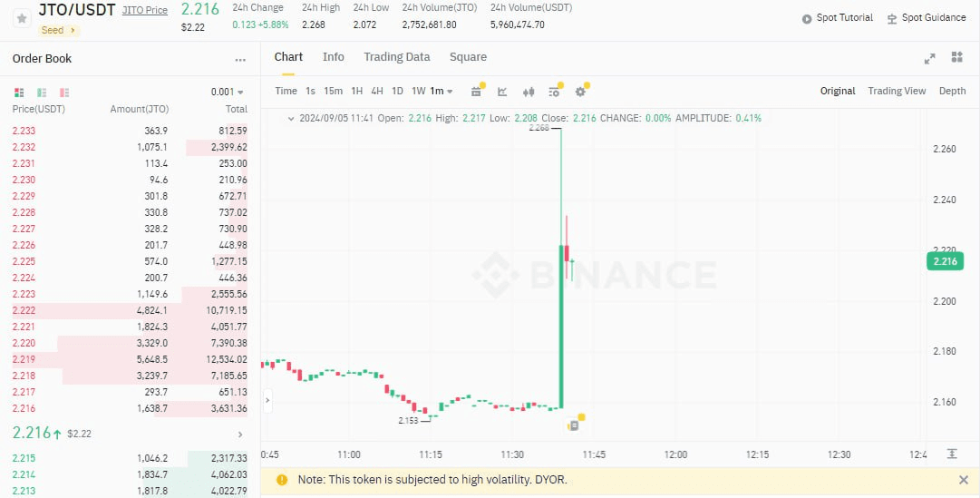This screenshot has width=980, height=498.
Task: Open the 0.001 price precision dropdown
Action: [228, 92]
